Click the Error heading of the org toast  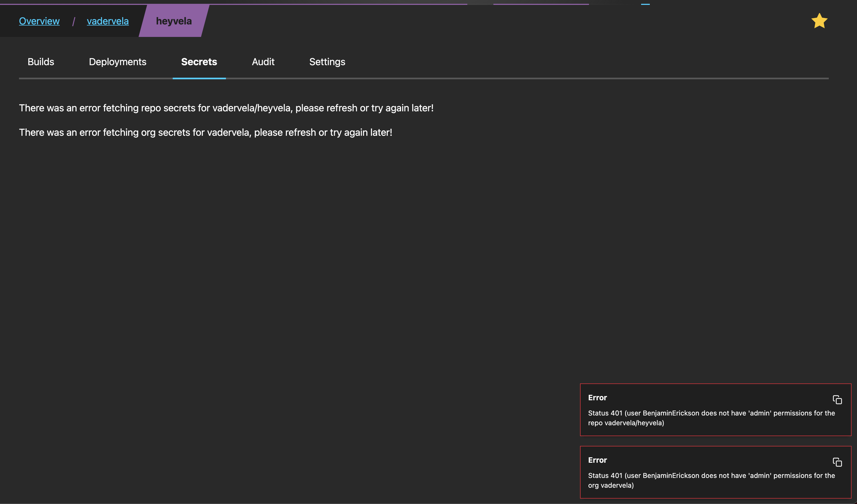tap(597, 460)
